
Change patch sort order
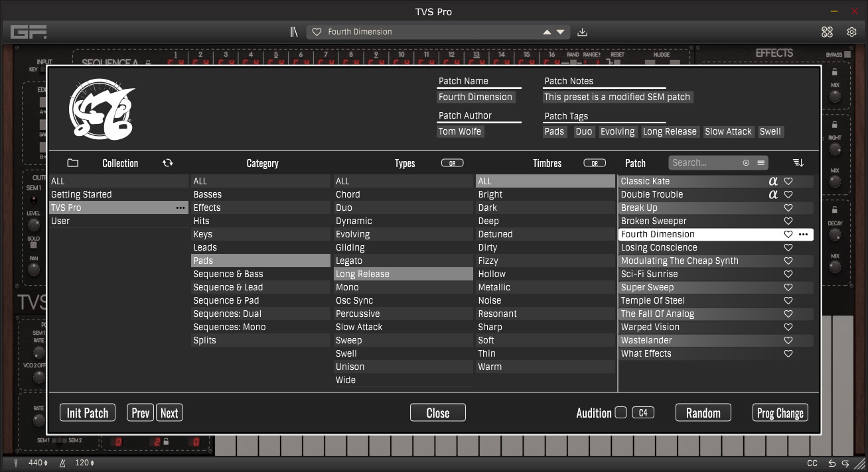click(798, 163)
